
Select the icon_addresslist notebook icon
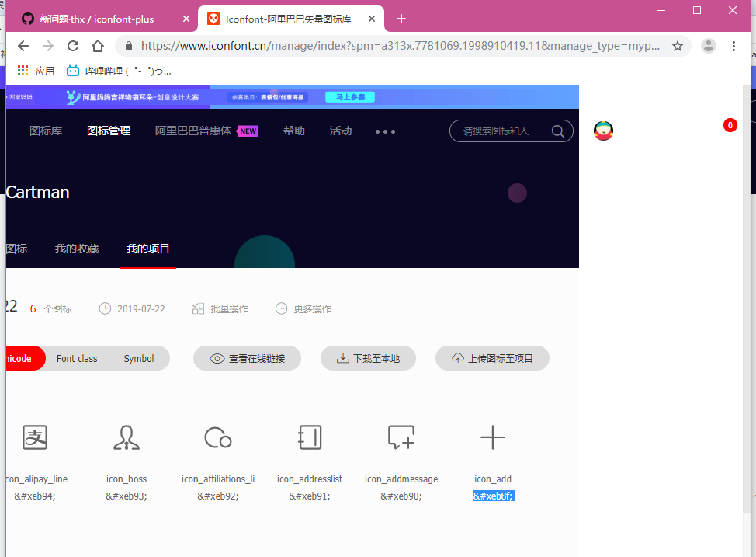point(310,437)
